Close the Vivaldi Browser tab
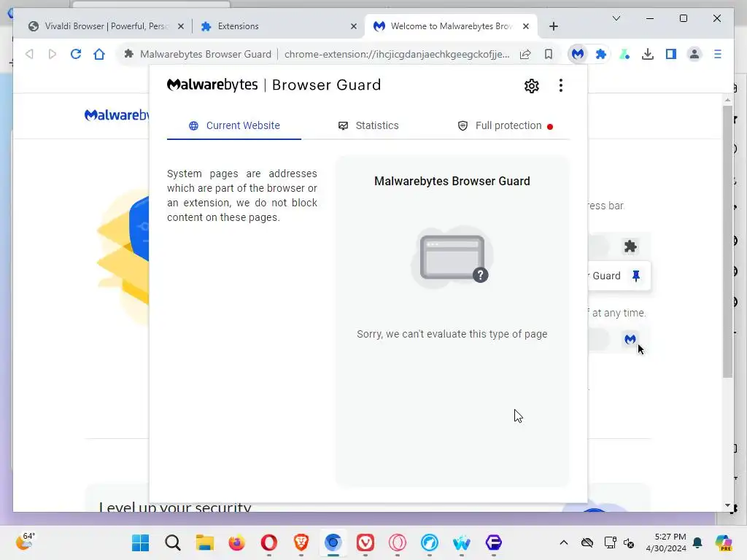 click(x=181, y=27)
